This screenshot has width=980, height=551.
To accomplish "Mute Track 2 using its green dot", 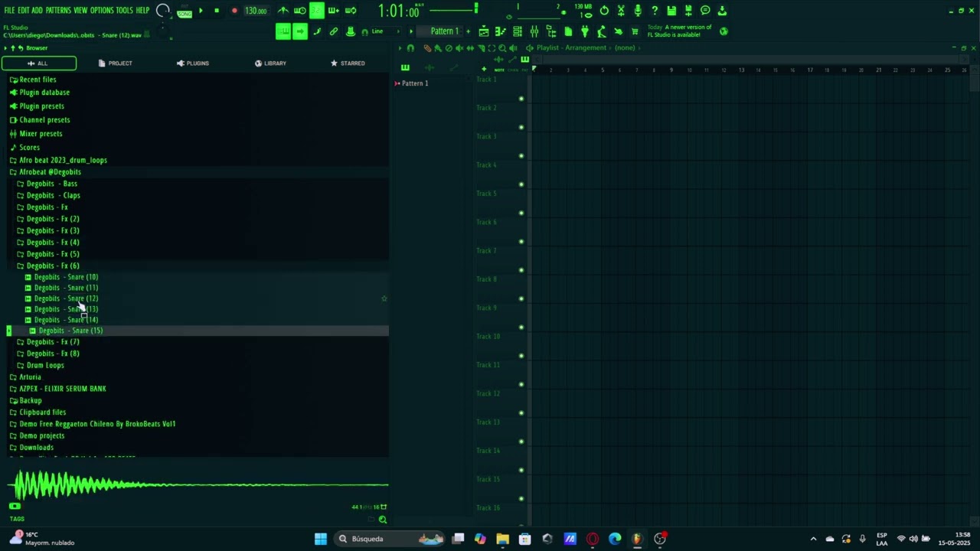I will pyautogui.click(x=521, y=127).
